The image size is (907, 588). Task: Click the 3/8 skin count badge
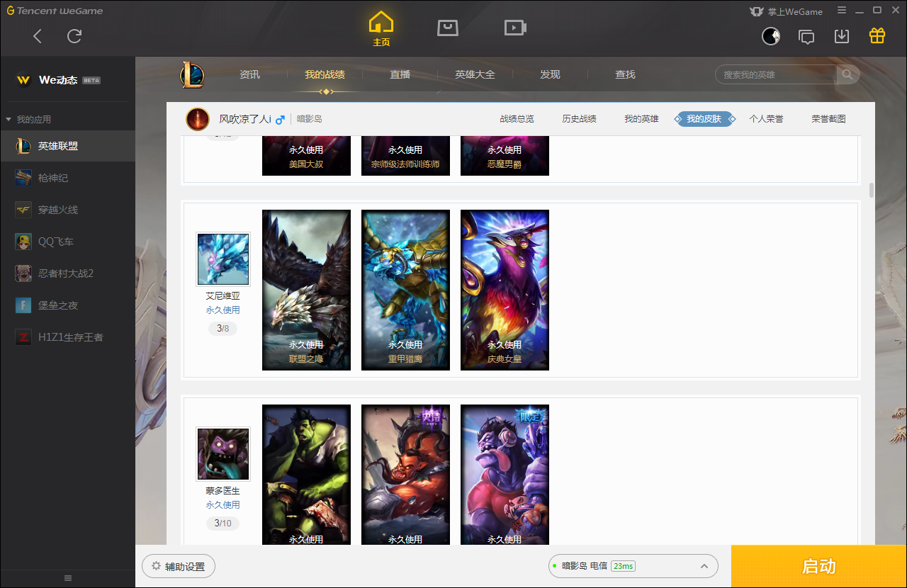click(223, 329)
